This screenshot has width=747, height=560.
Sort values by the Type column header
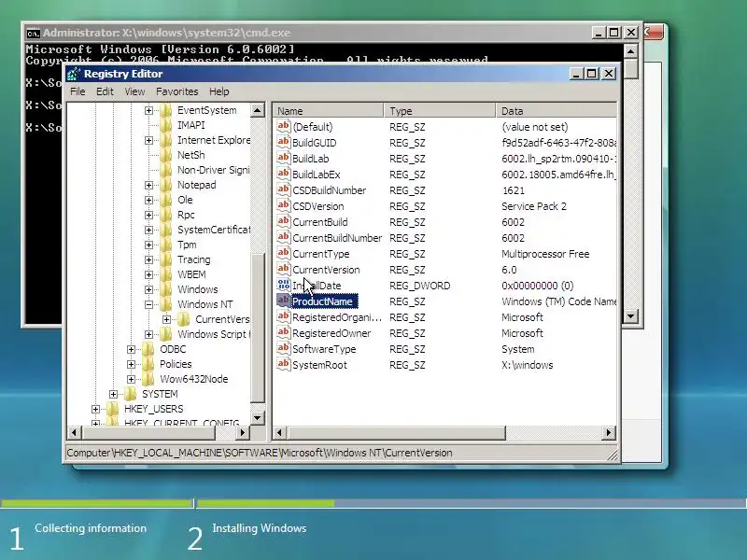[440, 111]
